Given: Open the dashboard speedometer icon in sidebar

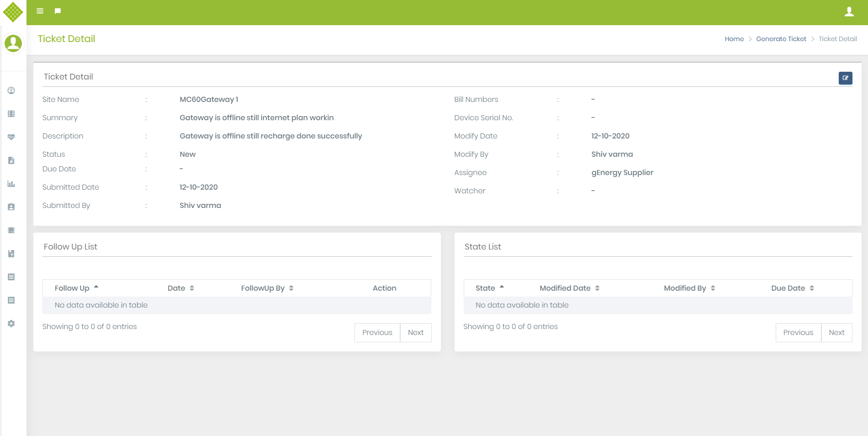Looking at the screenshot, I should click(11, 90).
